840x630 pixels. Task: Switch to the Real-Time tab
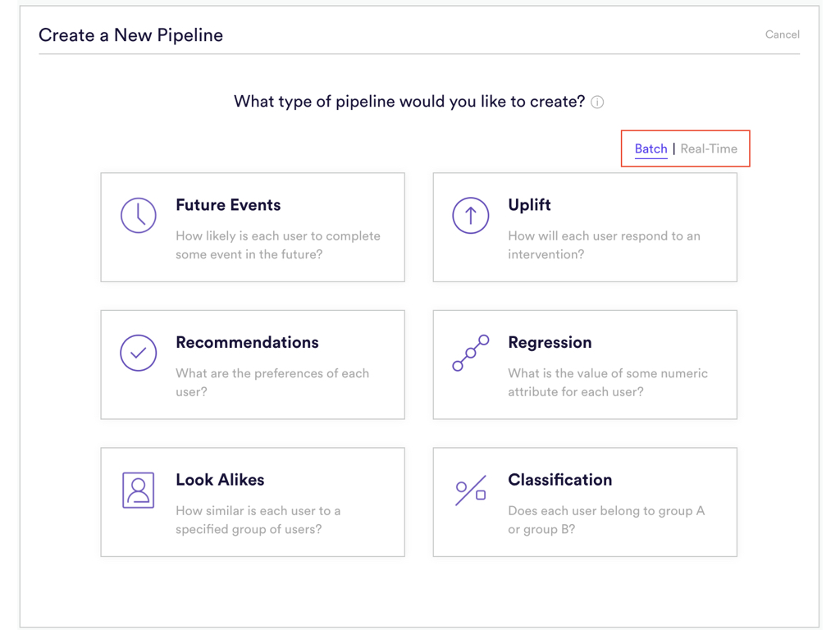point(709,149)
